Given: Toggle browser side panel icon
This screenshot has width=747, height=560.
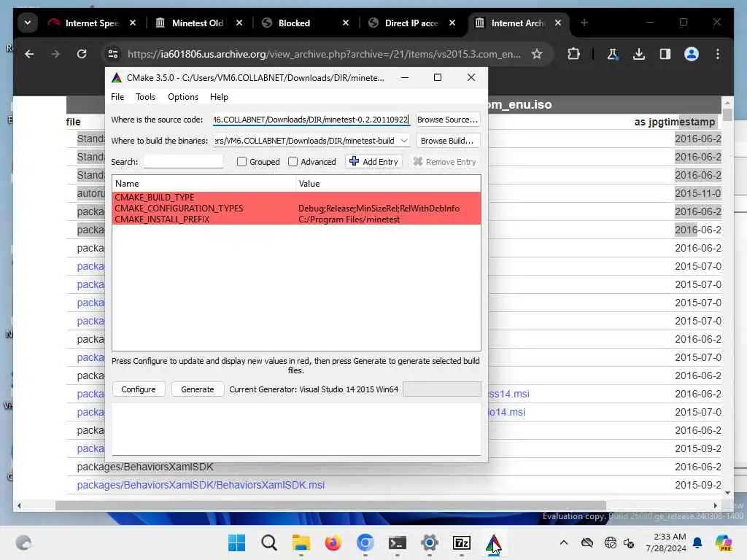Looking at the screenshot, I should 665,54.
